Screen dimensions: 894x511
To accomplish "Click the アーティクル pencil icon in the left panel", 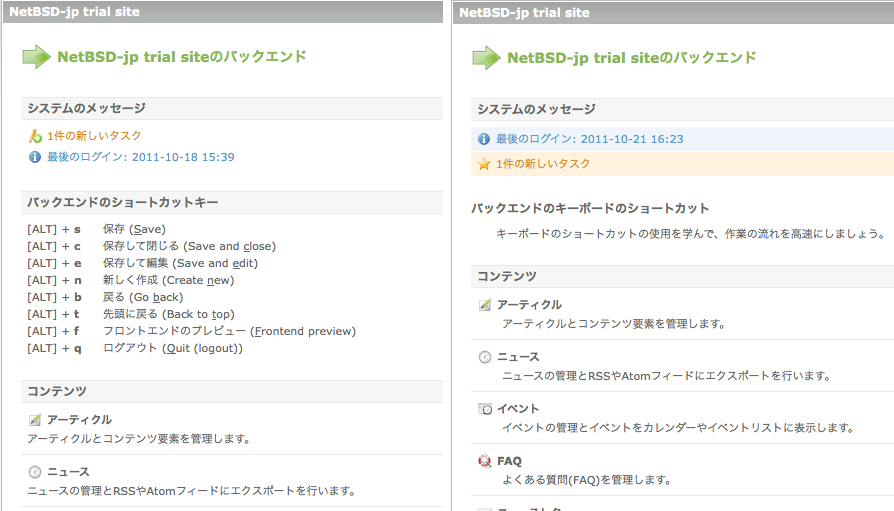I will point(35,420).
